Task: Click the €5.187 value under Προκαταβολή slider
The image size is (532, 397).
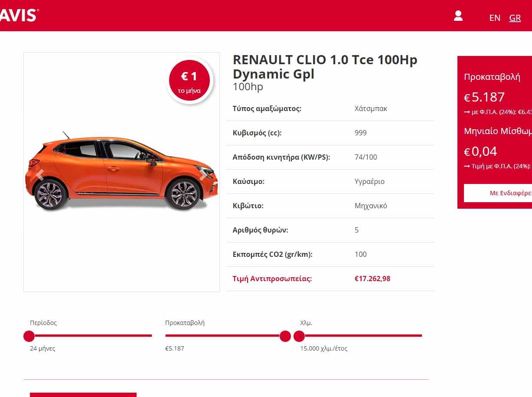Action: [x=175, y=348]
